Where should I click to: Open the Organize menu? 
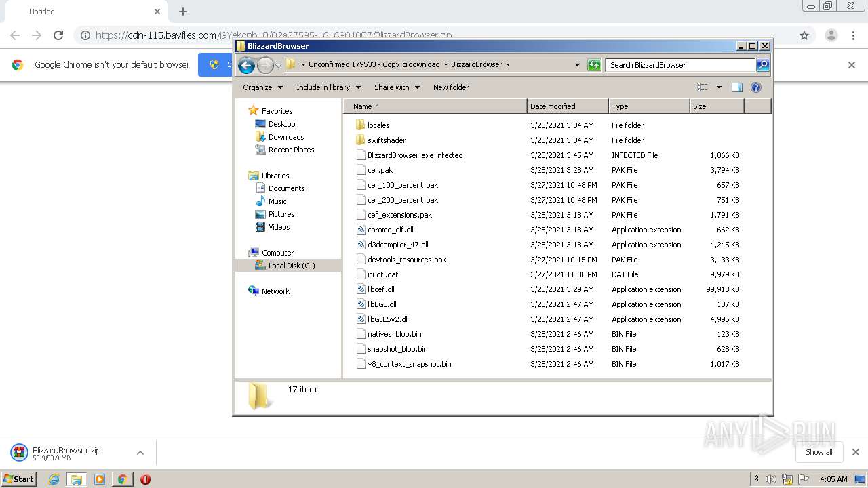[x=262, y=87]
